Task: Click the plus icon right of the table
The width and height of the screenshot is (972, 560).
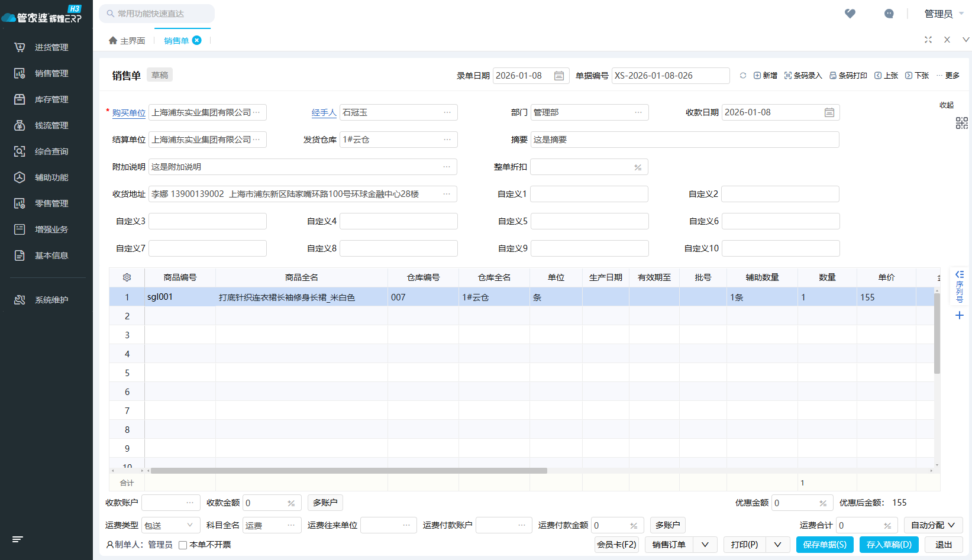Action: [x=960, y=315]
